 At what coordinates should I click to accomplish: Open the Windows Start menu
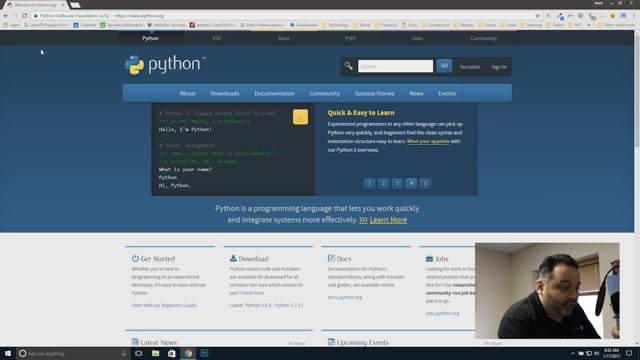8,353
